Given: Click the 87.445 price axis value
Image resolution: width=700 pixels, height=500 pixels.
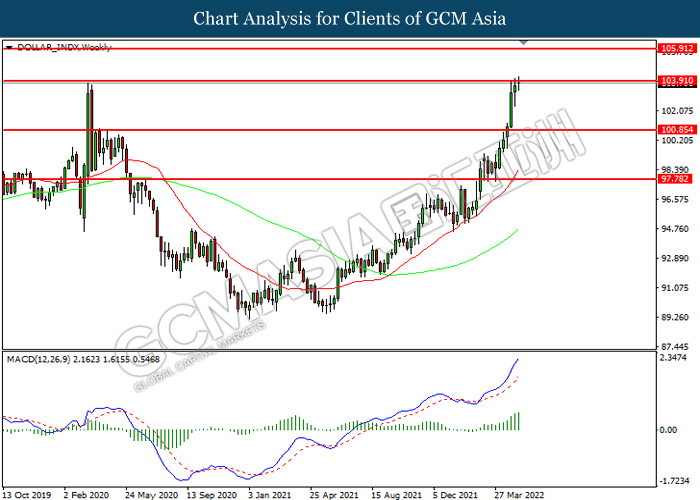Looking at the screenshot, I should pyautogui.click(x=677, y=346).
